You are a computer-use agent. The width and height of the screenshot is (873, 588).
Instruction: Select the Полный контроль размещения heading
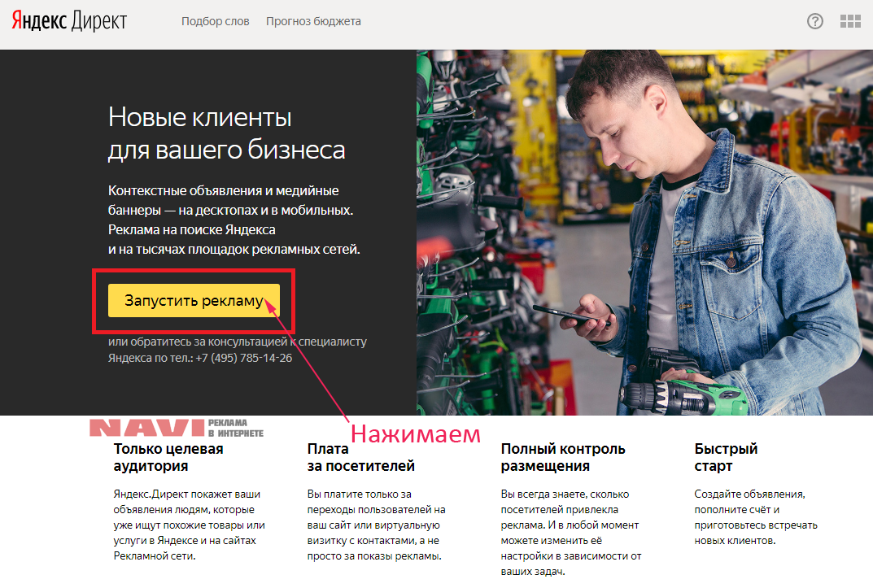click(x=563, y=457)
